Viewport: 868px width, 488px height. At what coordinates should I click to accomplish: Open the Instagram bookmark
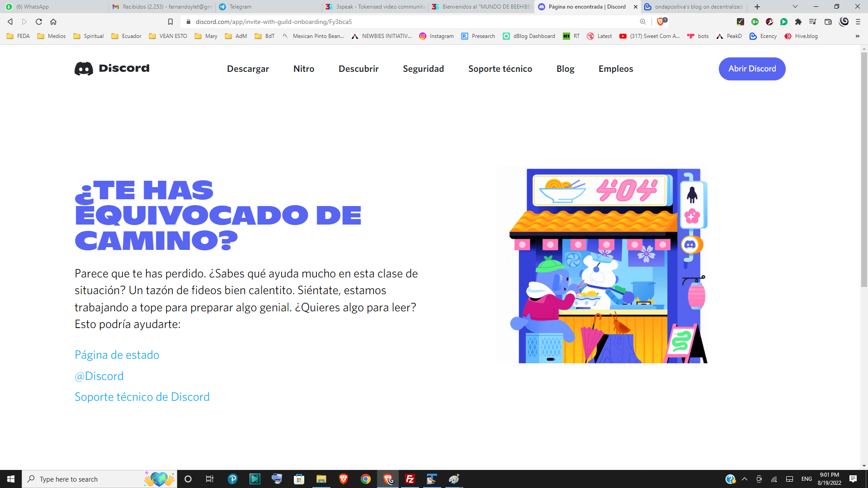[436, 36]
